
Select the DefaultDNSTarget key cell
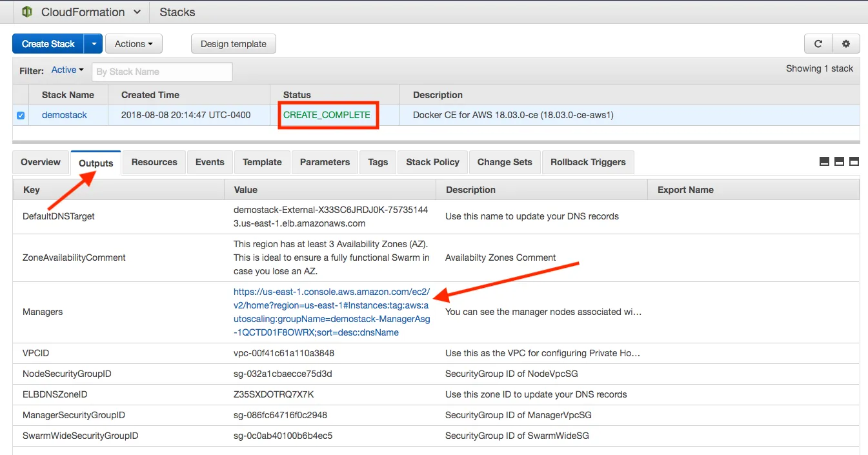pyautogui.click(x=59, y=216)
